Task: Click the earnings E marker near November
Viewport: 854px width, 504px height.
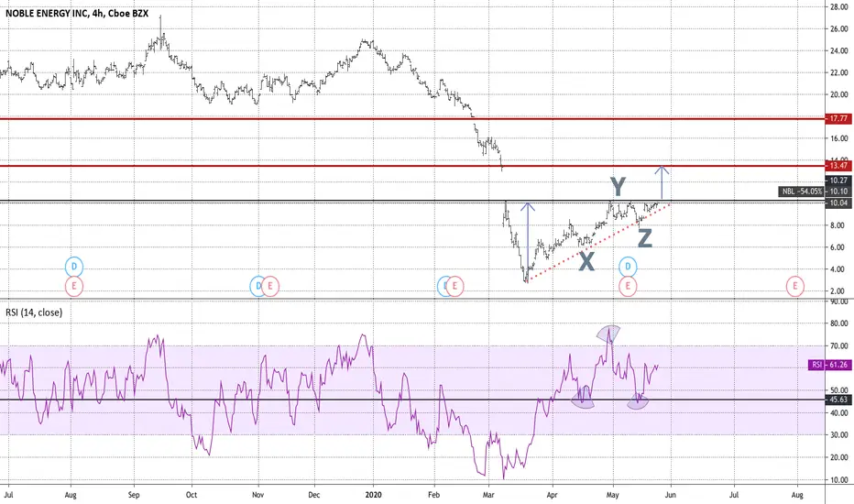Action: click(x=269, y=286)
